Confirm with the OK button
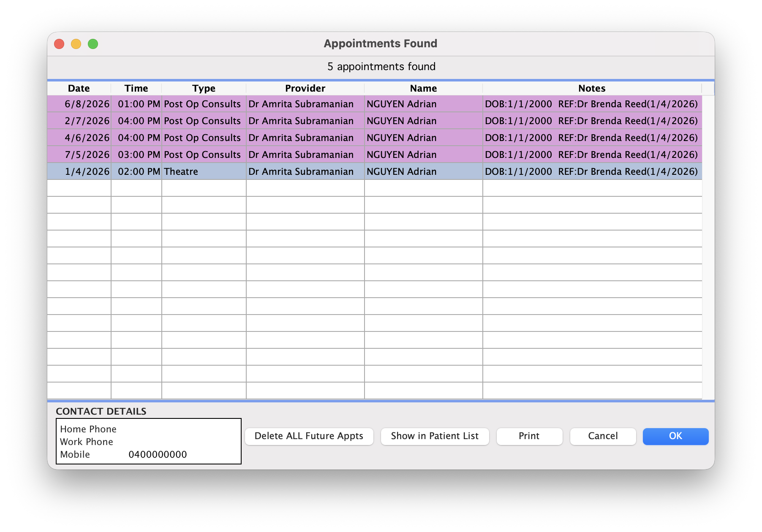Image resolution: width=762 pixels, height=532 pixels. (x=675, y=436)
